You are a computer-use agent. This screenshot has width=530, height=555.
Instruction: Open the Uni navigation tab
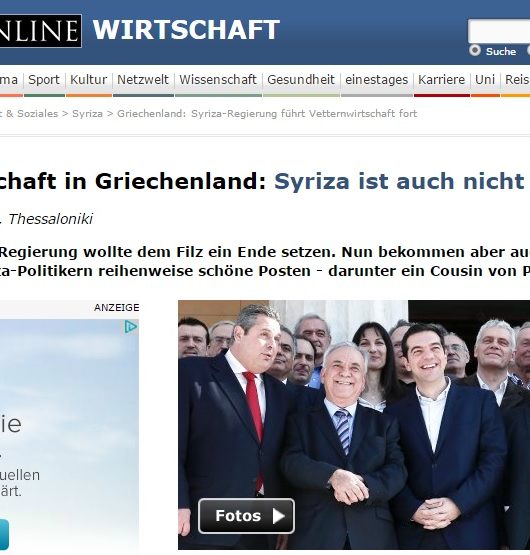(485, 80)
